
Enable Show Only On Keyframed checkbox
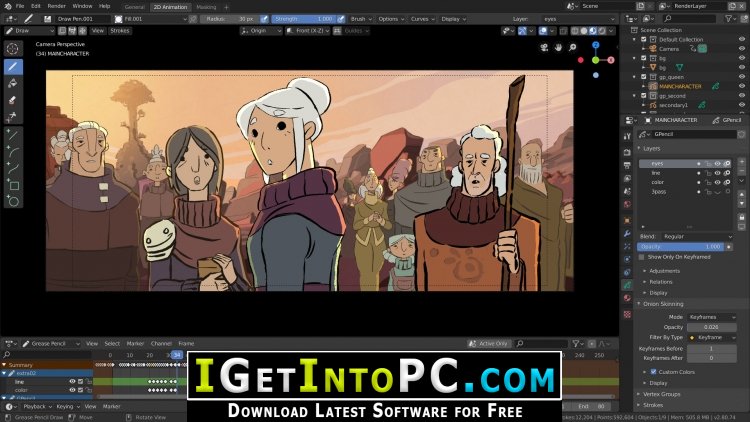coord(641,257)
